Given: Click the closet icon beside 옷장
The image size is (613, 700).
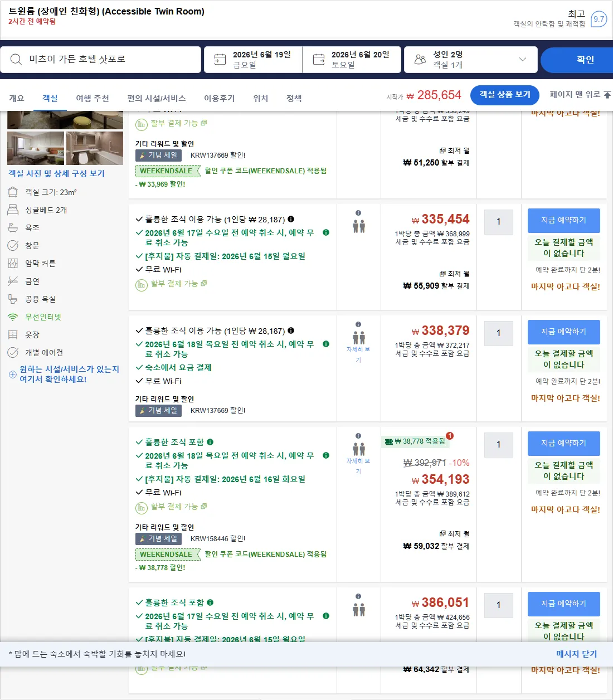Looking at the screenshot, I should [13, 335].
